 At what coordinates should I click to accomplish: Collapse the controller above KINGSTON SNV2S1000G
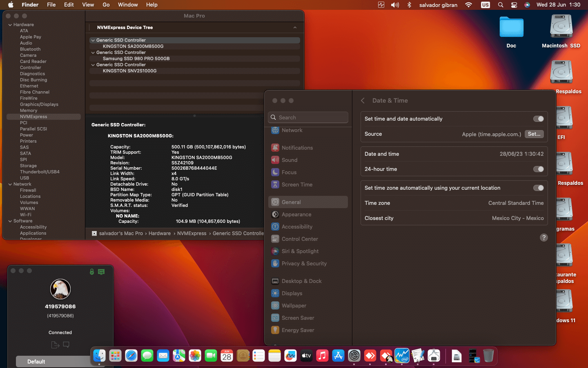click(93, 65)
